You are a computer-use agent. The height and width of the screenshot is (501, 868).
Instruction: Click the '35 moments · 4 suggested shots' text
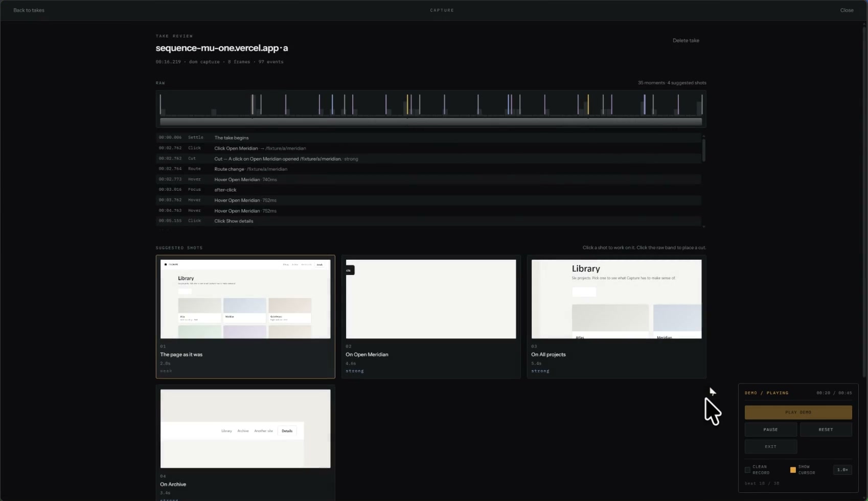coord(672,83)
